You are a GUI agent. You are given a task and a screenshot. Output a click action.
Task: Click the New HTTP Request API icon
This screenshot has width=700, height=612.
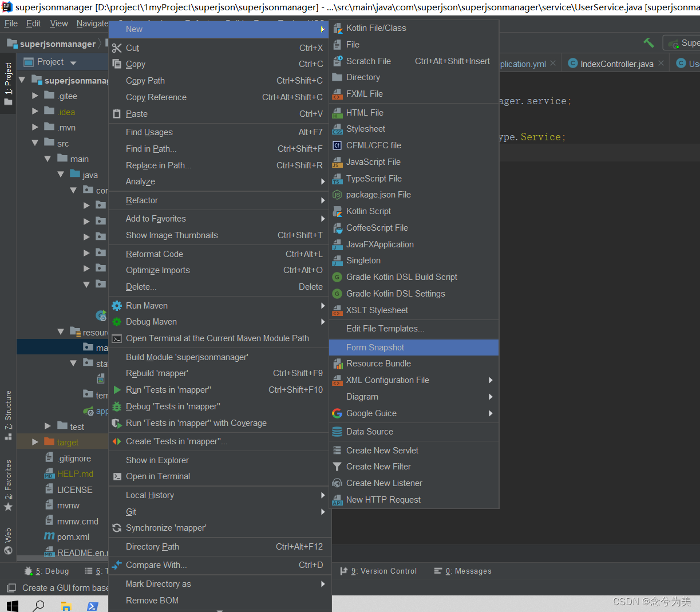[338, 500]
